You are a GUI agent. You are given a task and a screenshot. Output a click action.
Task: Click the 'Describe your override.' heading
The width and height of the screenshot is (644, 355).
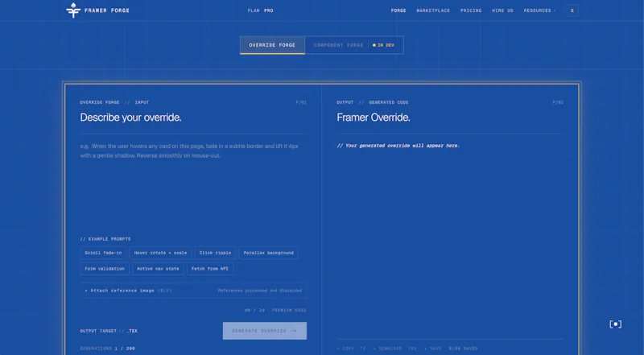pyautogui.click(x=130, y=118)
